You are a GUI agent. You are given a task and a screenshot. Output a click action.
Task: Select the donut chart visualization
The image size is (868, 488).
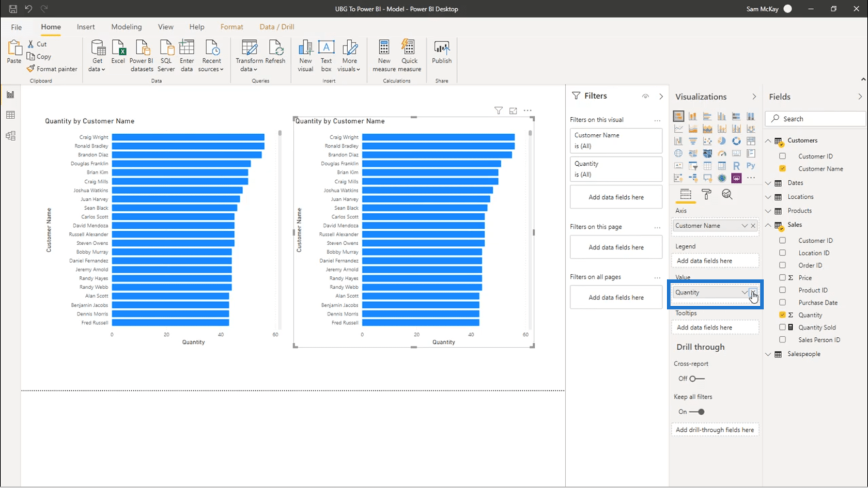pos(736,141)
